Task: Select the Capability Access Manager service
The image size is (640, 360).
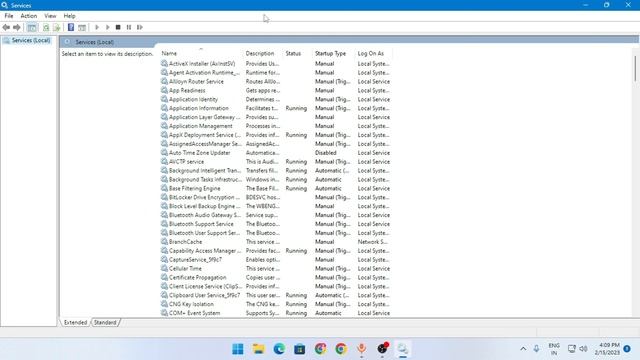Action: pos(276,251)
